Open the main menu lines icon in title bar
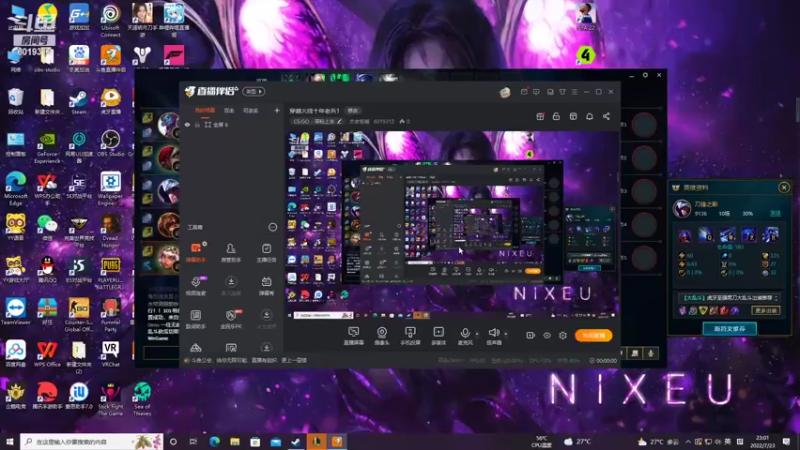Screen dimensions: 800x450 coord(574,92)
